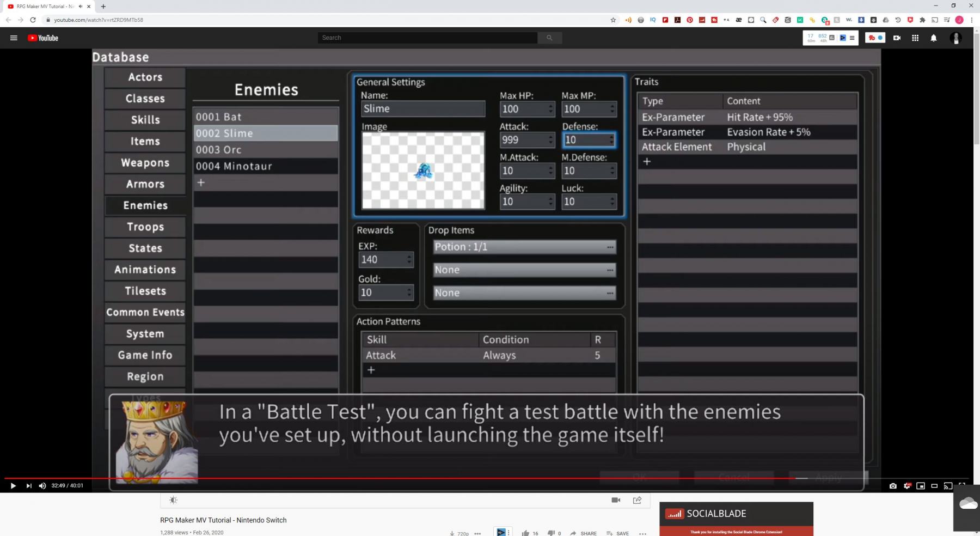Select the Actors database tab
Image resolution: width=980 pixels, height=536 pixels.
145,77
